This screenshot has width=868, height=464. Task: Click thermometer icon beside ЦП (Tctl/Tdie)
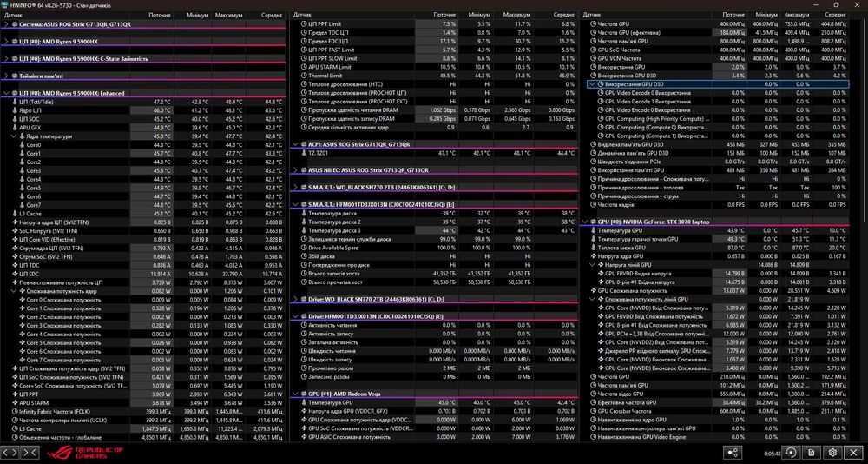pyautogui.click(x=15, y=102)
